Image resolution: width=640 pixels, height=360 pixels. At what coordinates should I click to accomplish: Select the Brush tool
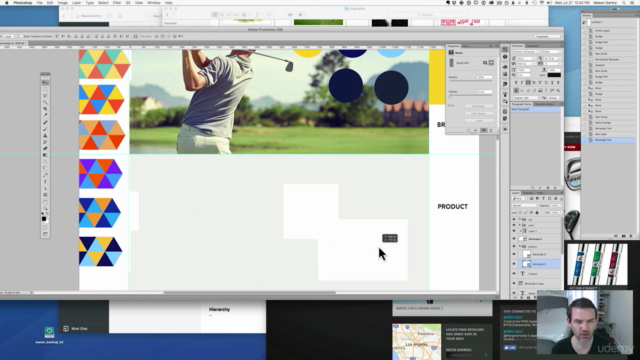click(x=45, y=129)
